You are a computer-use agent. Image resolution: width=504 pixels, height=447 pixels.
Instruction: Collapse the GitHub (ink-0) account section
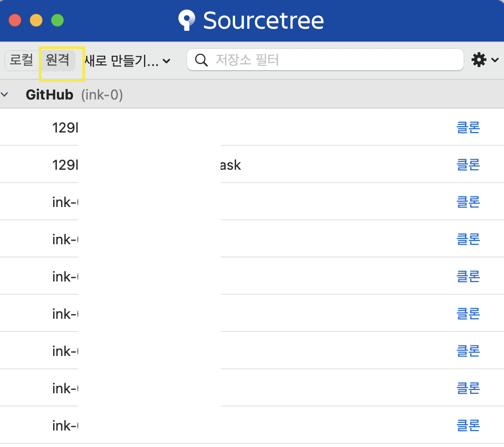[x=4, y=95]
